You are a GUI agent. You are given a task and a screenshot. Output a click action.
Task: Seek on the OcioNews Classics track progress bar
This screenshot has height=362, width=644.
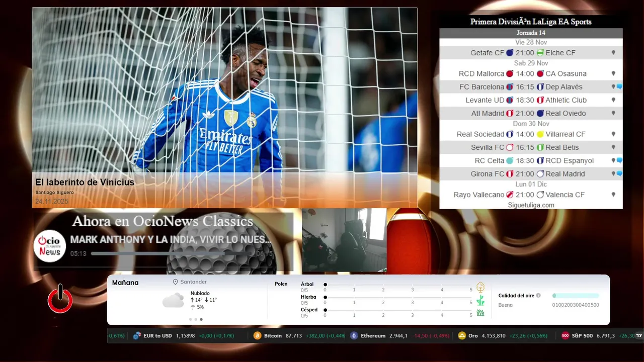(172, 253)
